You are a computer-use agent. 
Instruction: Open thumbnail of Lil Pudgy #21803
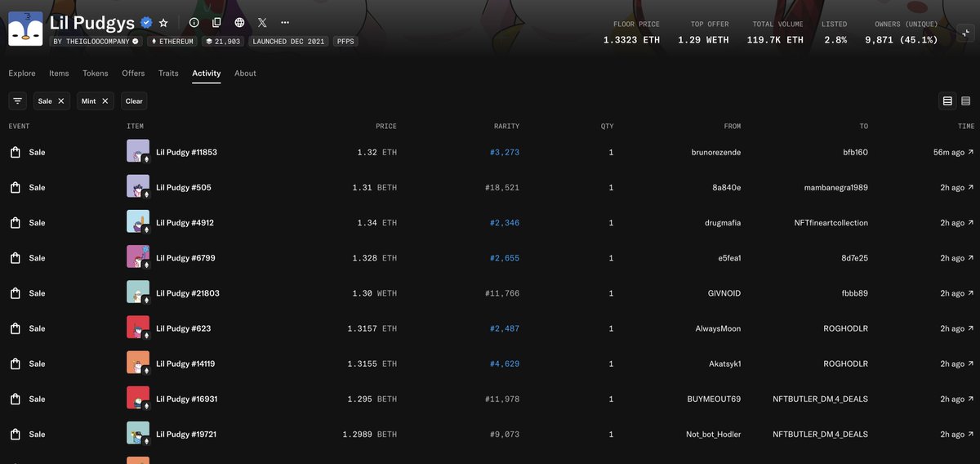[x=138, y=292]
